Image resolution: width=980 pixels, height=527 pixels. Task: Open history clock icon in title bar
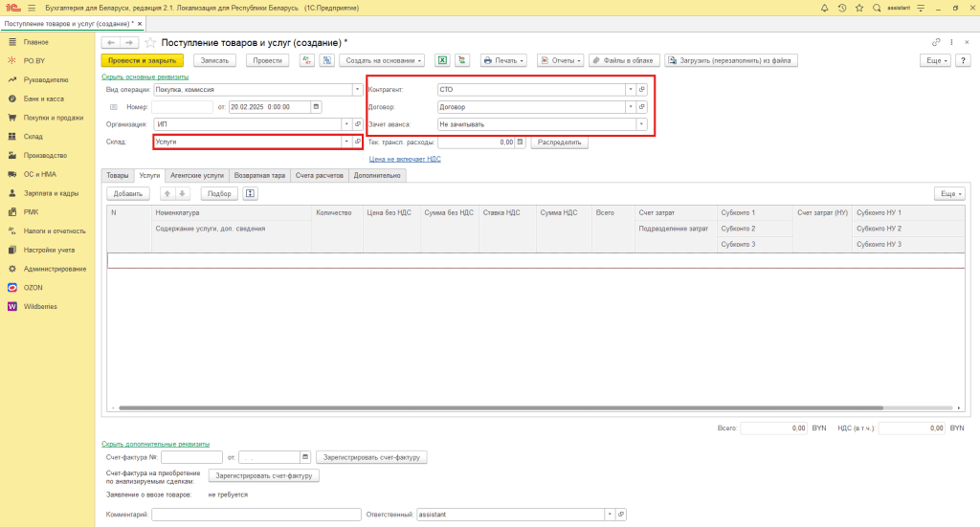click(x=842, y=8)
